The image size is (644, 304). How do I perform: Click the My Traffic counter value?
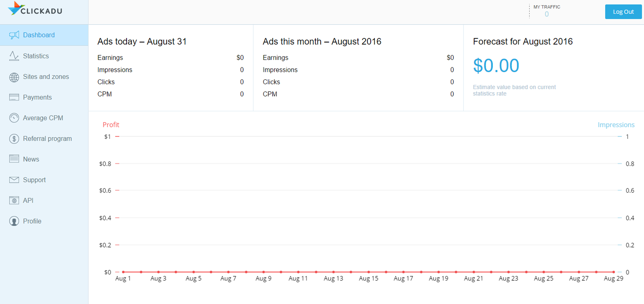[546, 14]
